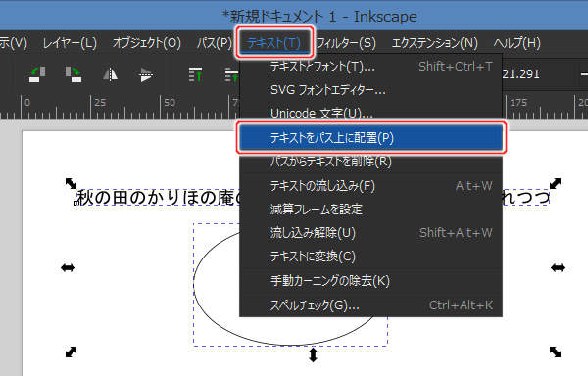Click flip horizontal icon

(x=110, y=74)
